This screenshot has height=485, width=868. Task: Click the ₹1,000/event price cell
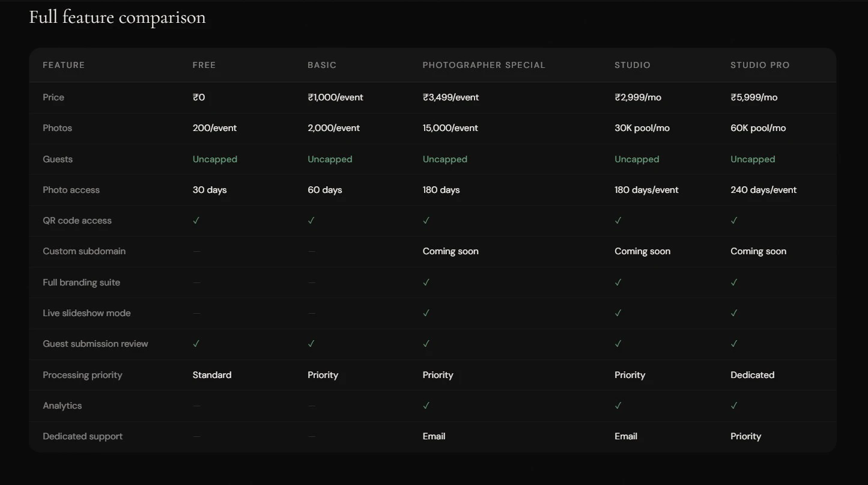[335, 97]
